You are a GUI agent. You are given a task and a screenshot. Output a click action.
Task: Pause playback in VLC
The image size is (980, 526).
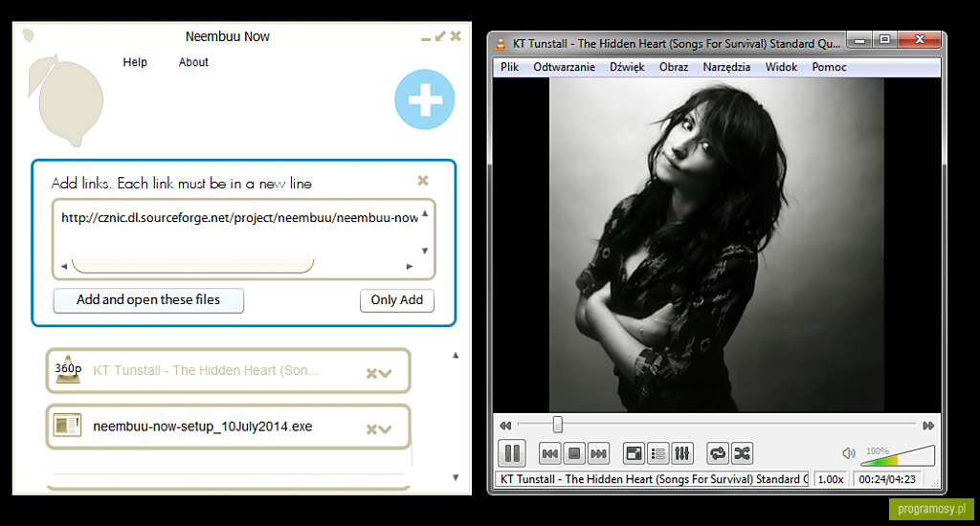coord(512,453)
